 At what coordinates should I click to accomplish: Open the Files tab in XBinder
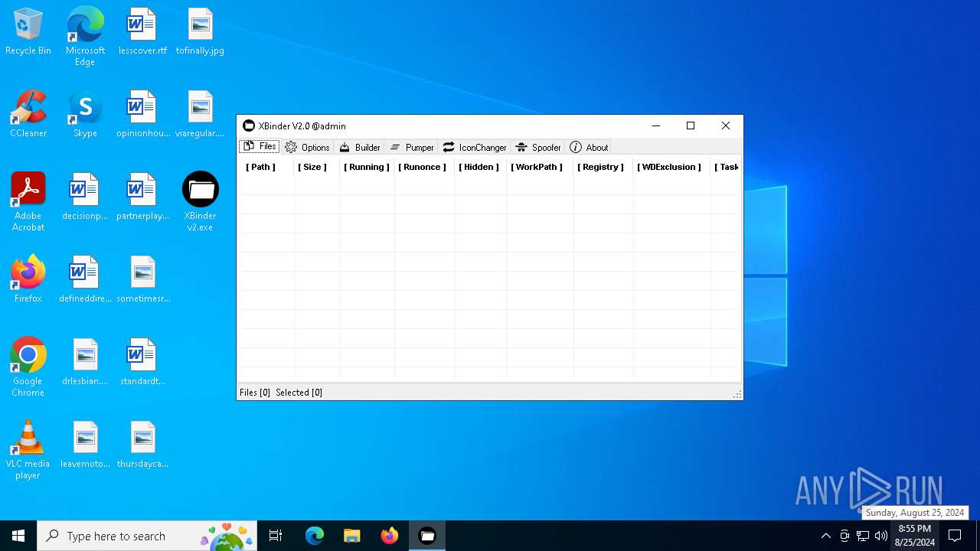pos(260,147)
